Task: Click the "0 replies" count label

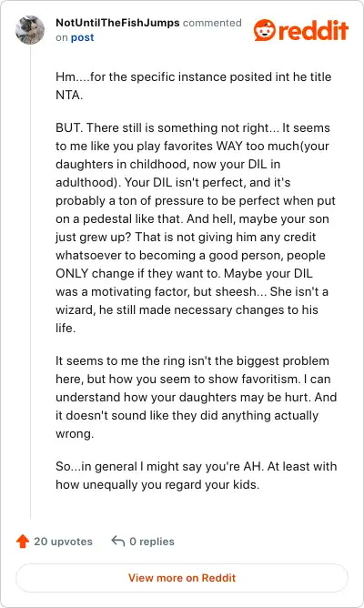Action: click(x=152, y=542)
